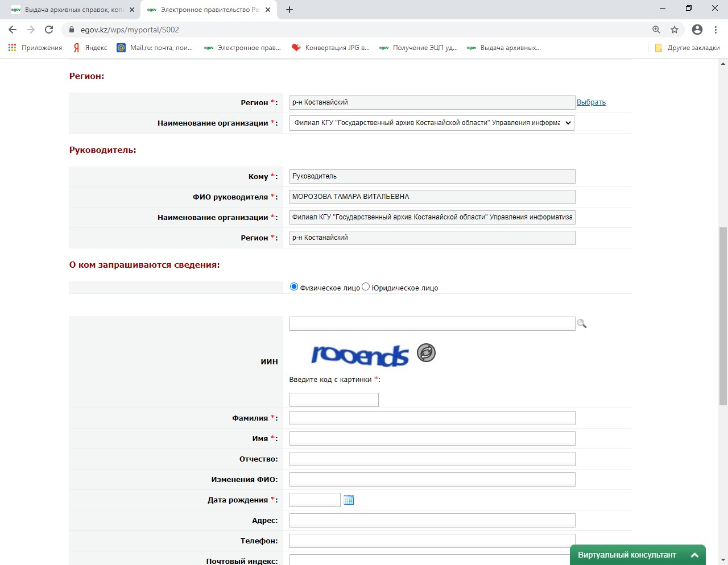This screenshot has height=565, width=728.
Task: Click the Дата рождения input field
Action: coord(315,500)
